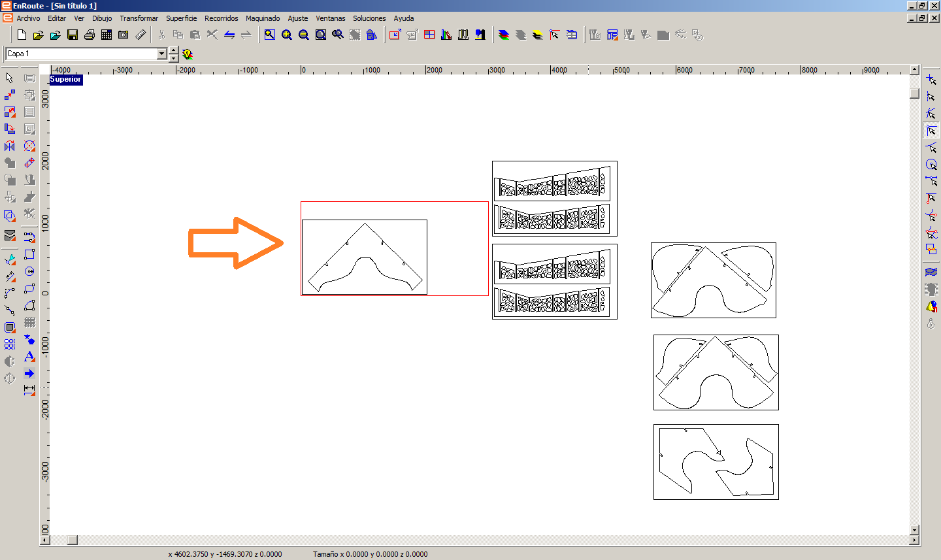941x560 pixels.
Task: Click the topmost snap cursor icon on right toolbar
Action: click(x=931, y=79)
